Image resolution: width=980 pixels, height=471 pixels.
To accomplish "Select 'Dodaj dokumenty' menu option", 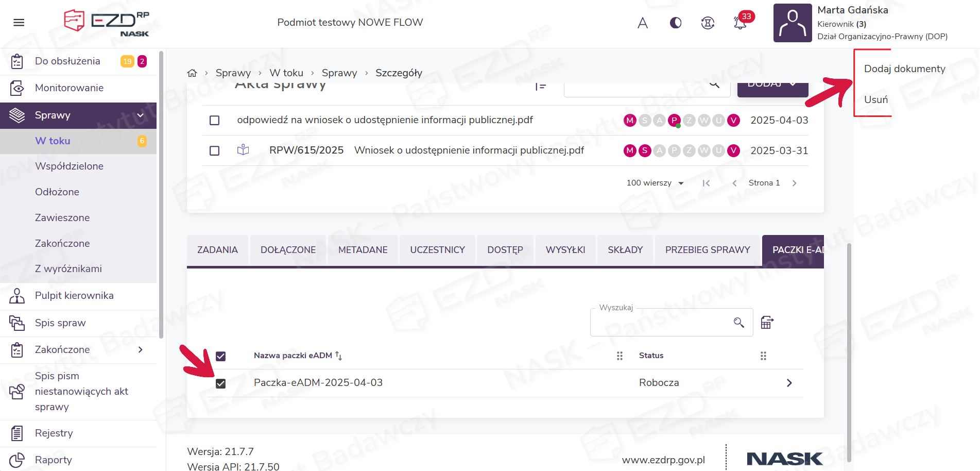I will [904, 69].
